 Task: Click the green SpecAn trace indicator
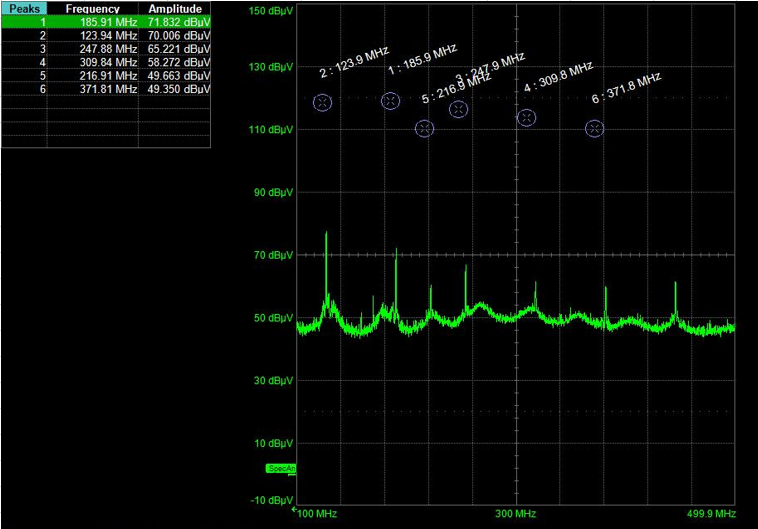pyautogui.click(x=281, y=469)
